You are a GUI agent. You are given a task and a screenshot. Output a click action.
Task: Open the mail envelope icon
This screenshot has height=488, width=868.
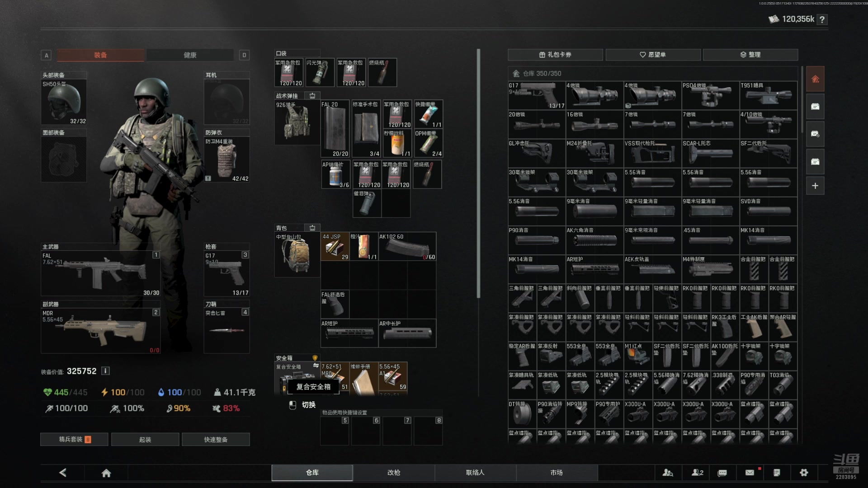[750, 473]
